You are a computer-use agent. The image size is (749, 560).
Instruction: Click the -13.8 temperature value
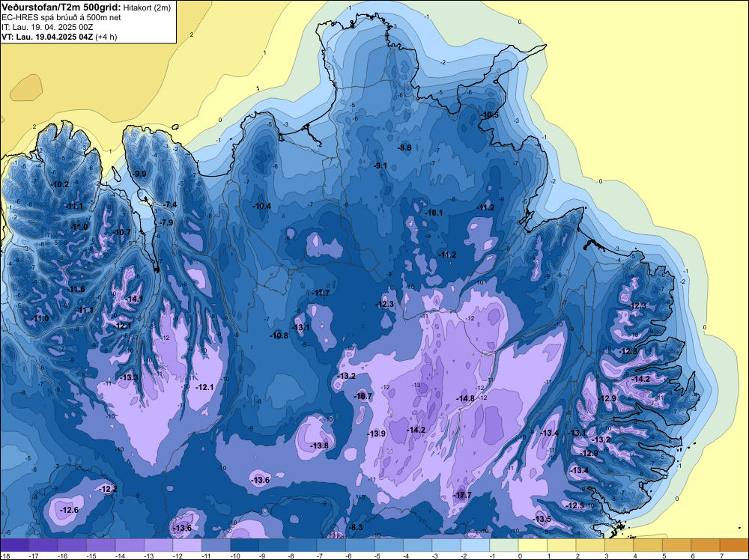pyautogui.click(x=320, y=445)
